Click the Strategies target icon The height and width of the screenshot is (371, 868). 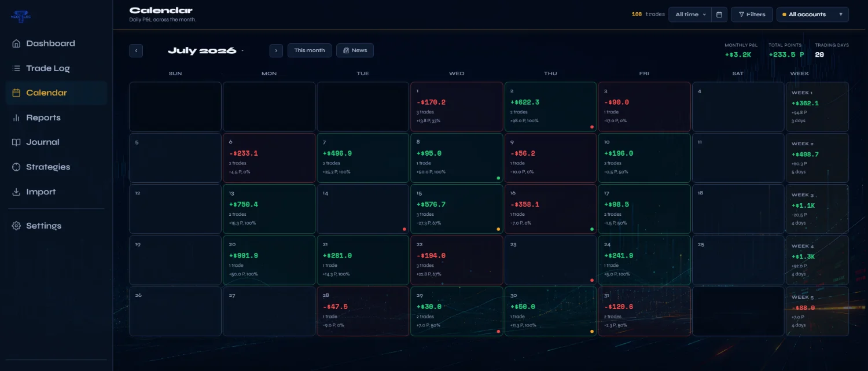point(16,167)
